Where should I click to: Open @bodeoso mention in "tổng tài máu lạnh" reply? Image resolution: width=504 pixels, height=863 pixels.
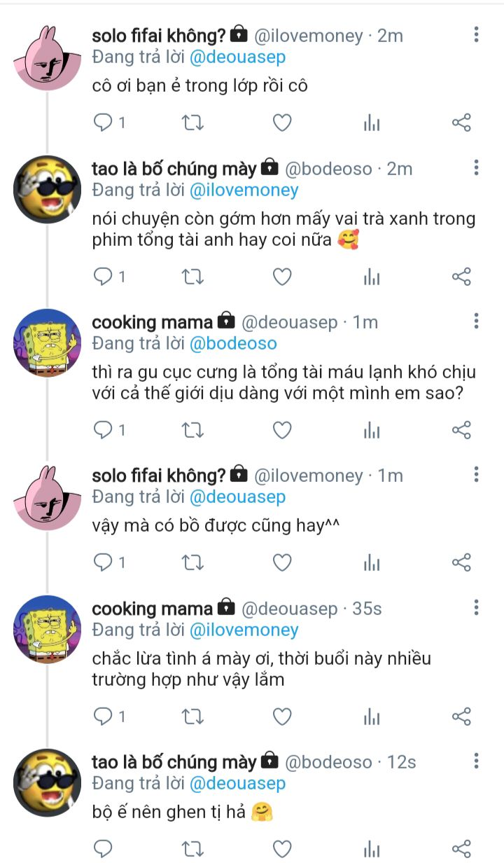pyautogui.click(x=233, y=343)
